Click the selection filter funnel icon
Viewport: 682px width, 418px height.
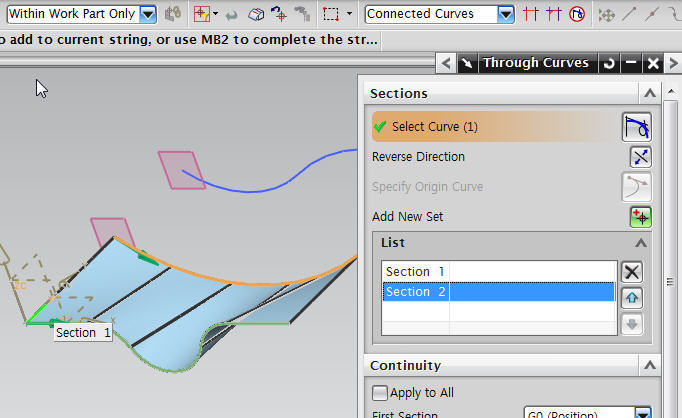(x=202, y=14)
